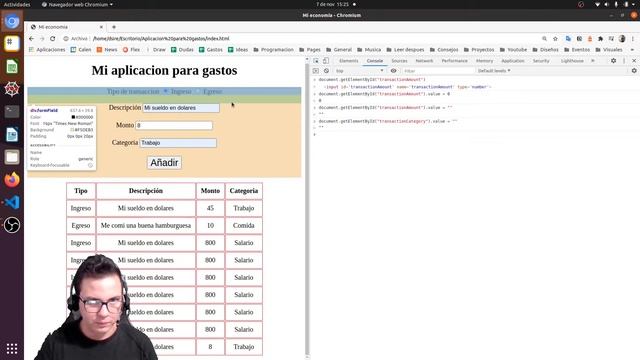The height and width of the screenshot is (360, 640).
Task: Open the Navegador web Chromium app menu
Action: coord(77,4)
